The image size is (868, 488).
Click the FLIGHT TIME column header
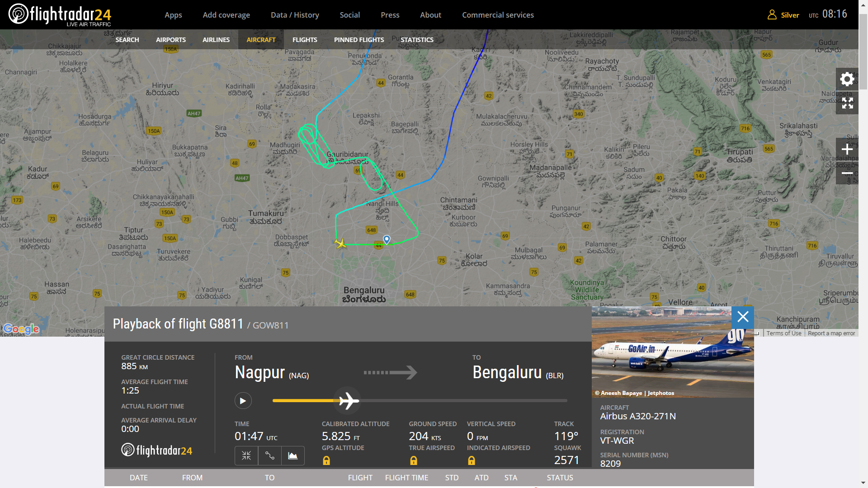click(406, 478)
